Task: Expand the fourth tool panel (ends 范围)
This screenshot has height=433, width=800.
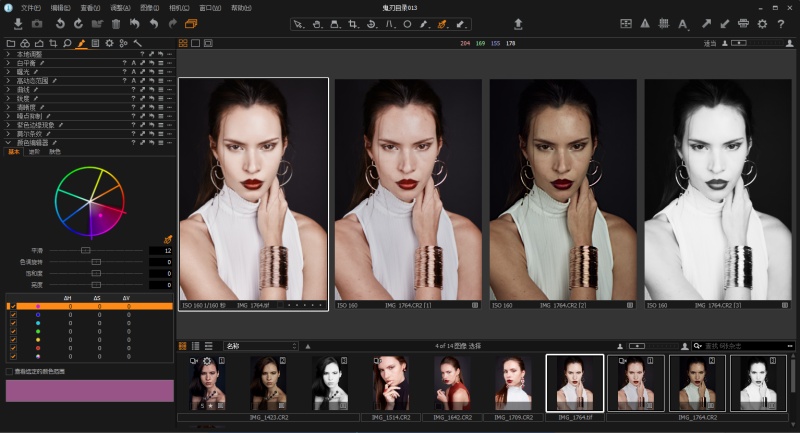Action: pos(8,81)
